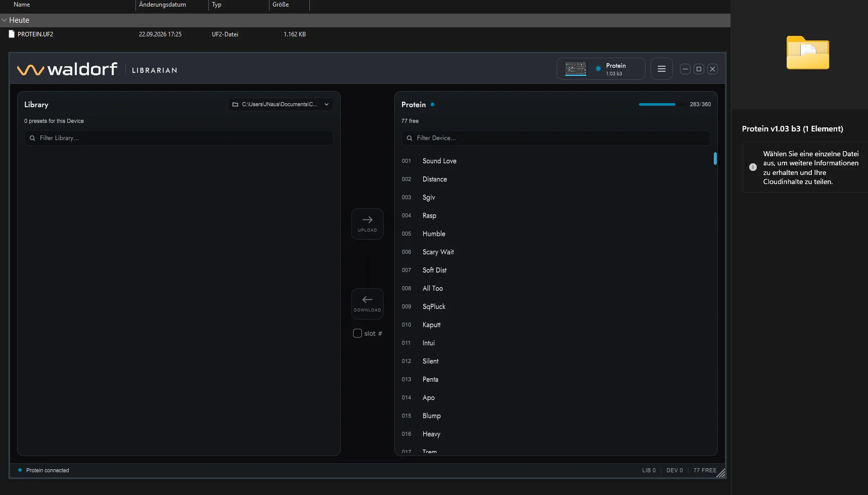Click the Filter Device search field

click(x=556, y=138)
